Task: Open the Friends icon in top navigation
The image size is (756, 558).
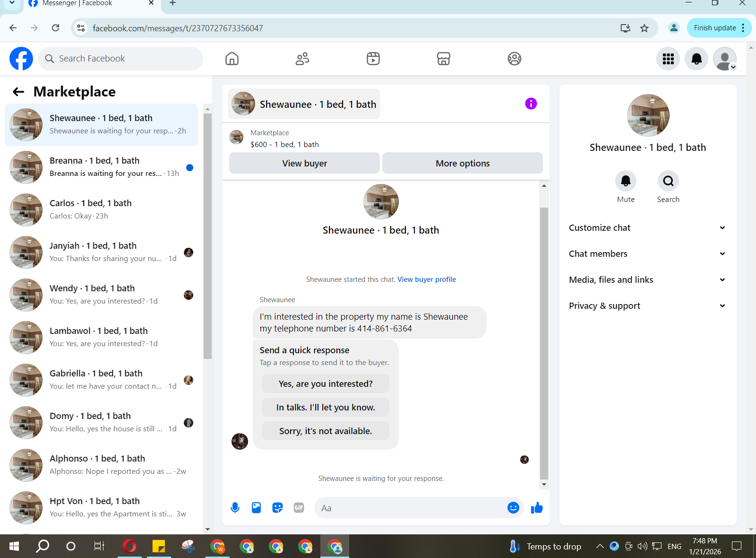Action: (302, 59)
